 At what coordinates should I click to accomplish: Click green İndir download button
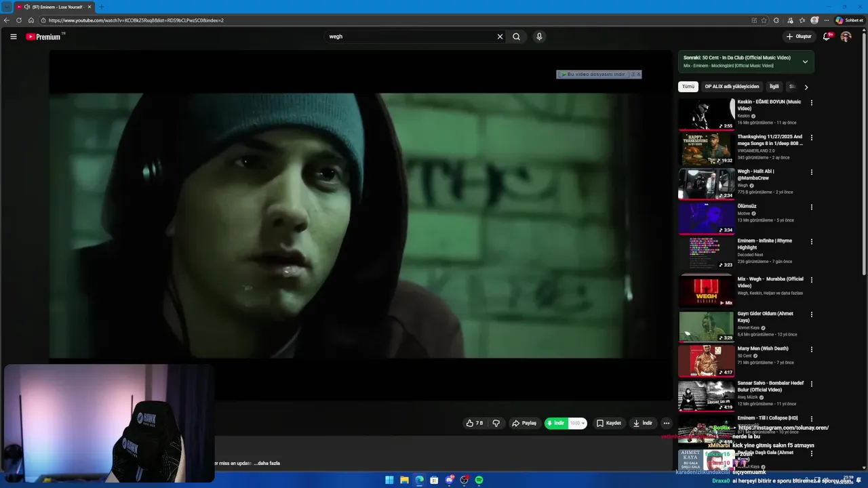coord(556,423)
